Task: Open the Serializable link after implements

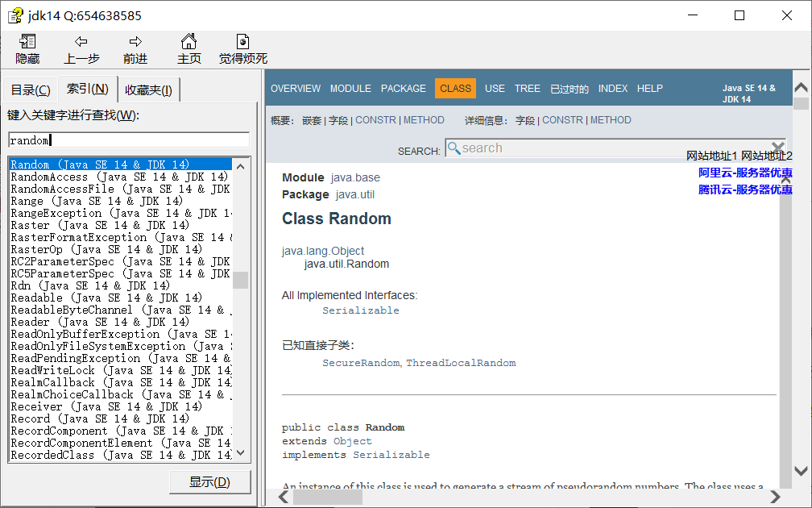Action: 391,455
